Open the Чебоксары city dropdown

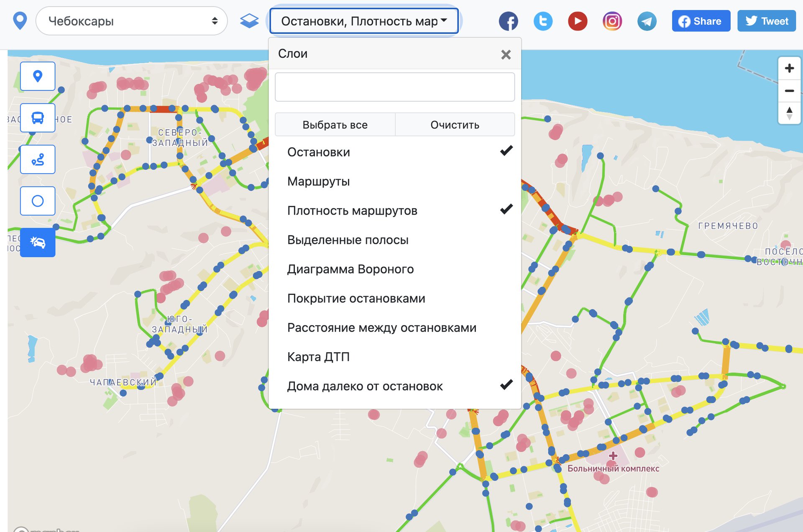tap(132, 21)
